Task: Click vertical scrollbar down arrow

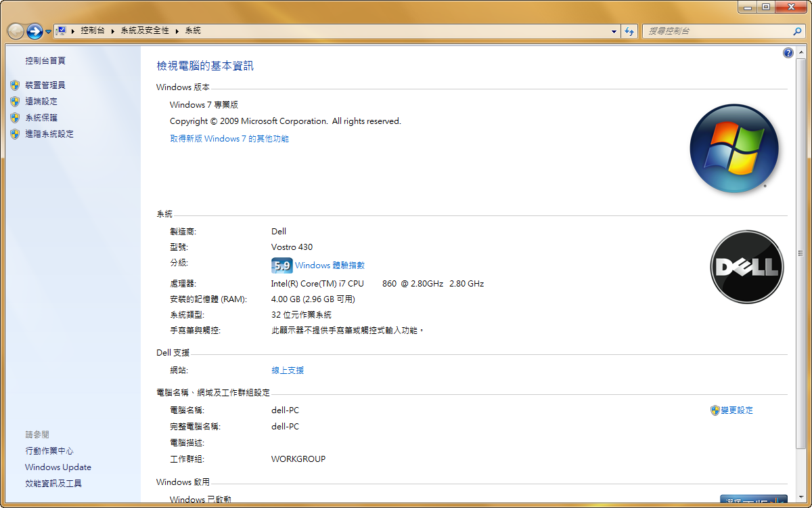Action: pos(801,498)
